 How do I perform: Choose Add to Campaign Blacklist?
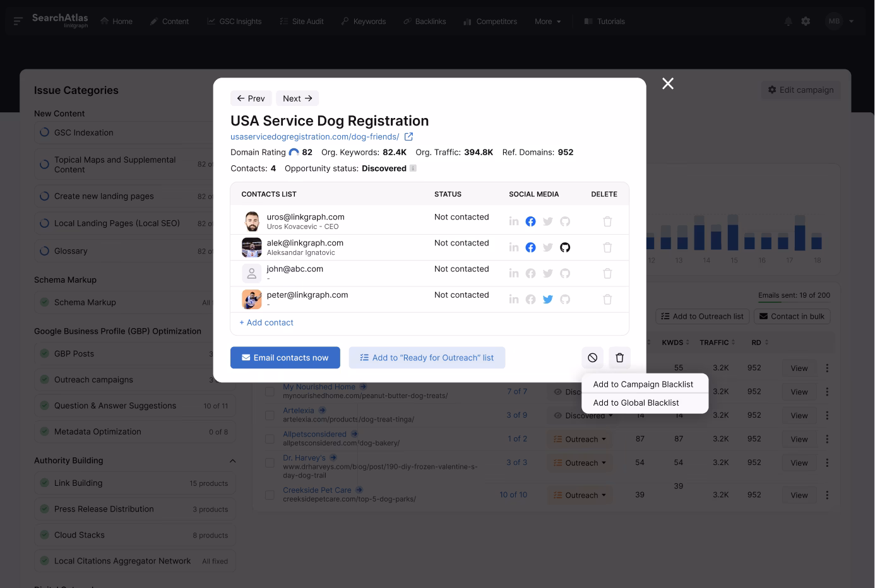[x=643, y=384]
